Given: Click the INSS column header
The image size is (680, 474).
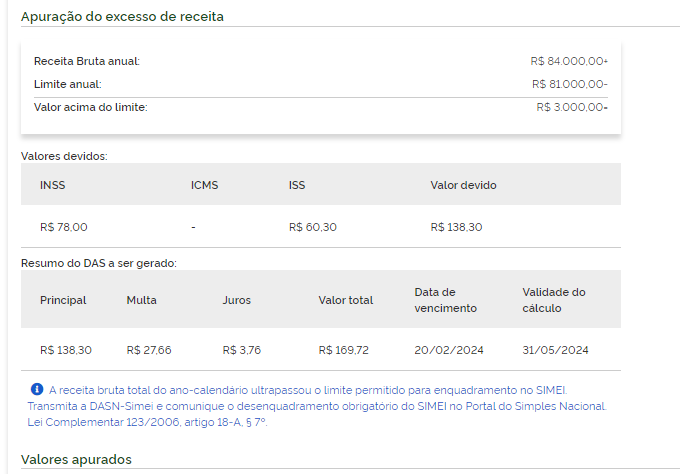Looking at the screenshot, I should (52, 185).
